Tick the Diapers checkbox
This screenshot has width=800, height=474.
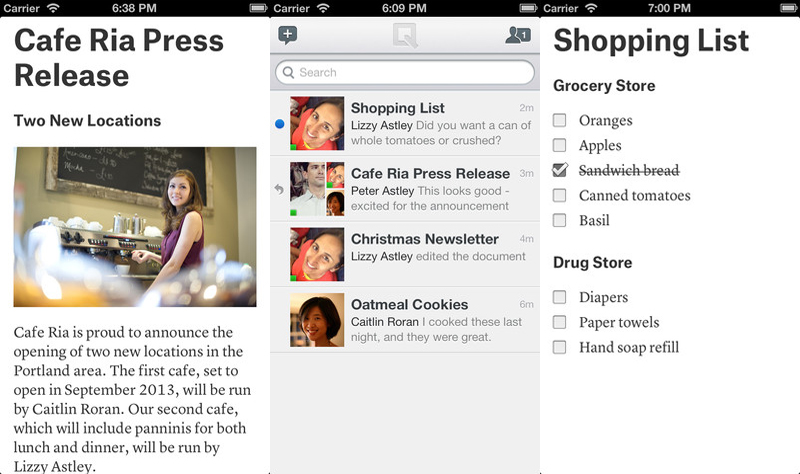(560, 297)
